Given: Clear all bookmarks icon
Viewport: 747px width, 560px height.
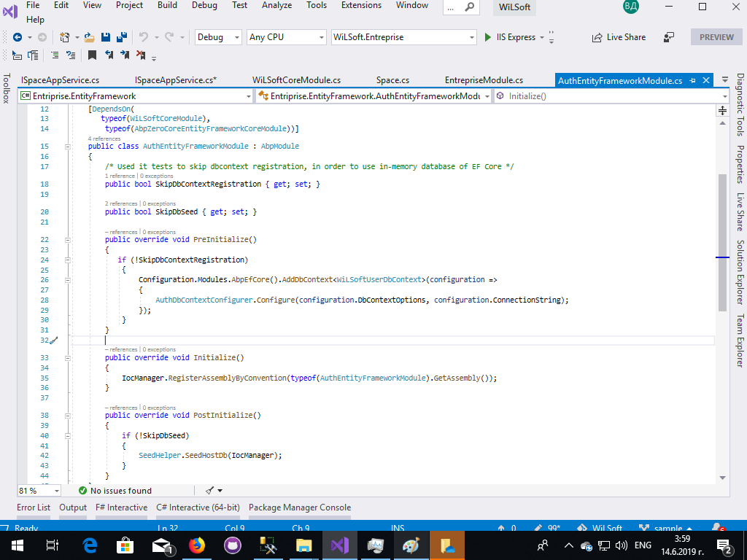Looking at the screenshot, I should [141, 55].
